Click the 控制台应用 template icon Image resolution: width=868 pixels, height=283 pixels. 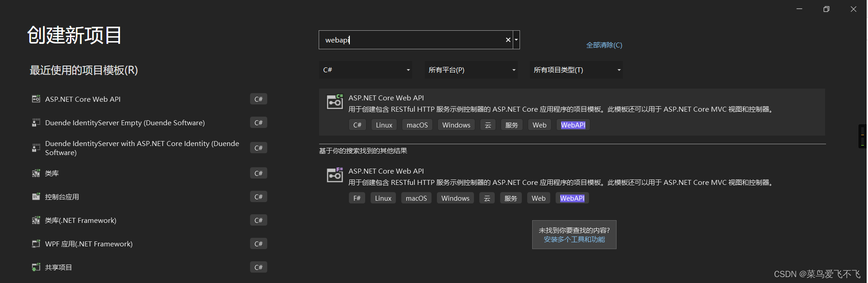click(36, 197)
